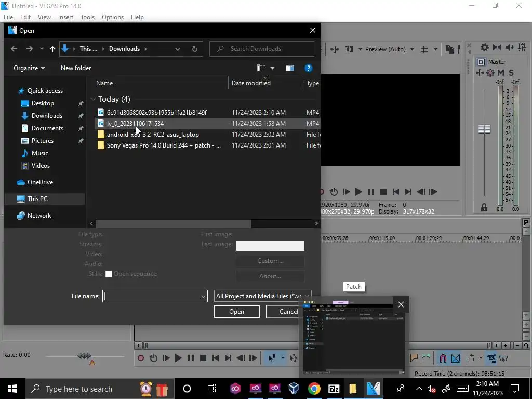
Task: Open the Insert menu
Action: (65, 17)
